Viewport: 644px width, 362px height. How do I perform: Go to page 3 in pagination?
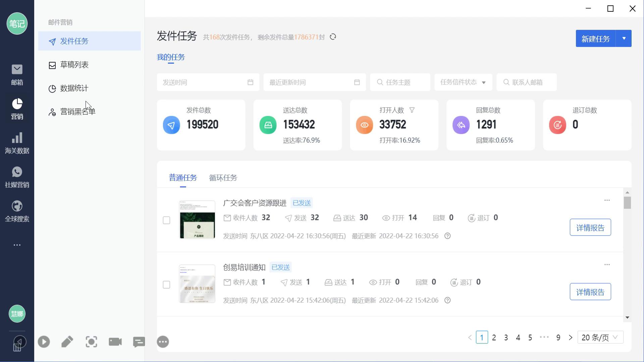(x=506, y=338)
